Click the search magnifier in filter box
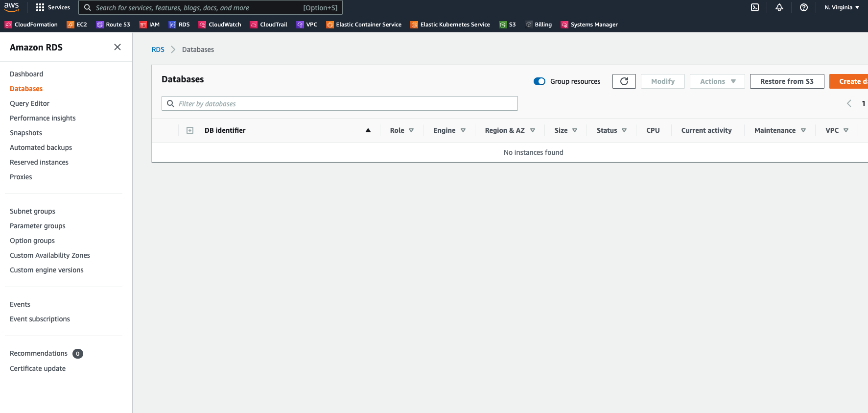This screenshot has height=413, width=868. tap(170, 103)
